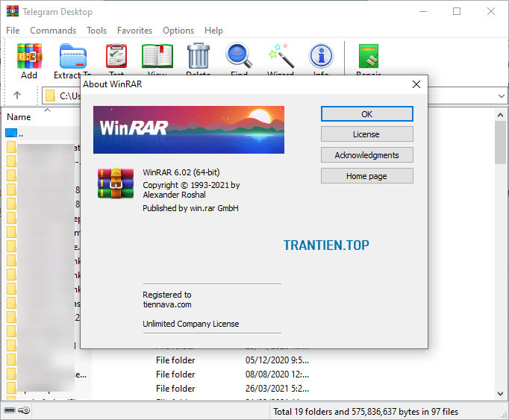Open the Commands menu
The height and width of the screenshot is (420, 509).
pos(53,31)
